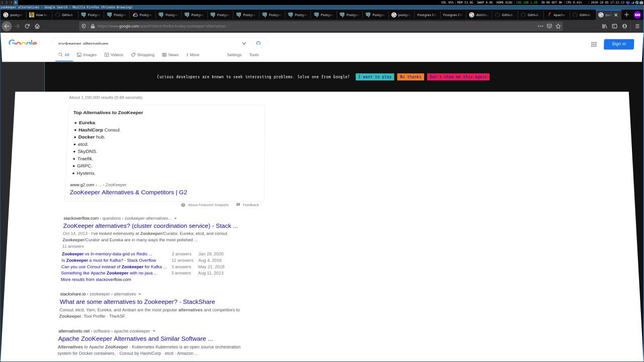Click the Google logo

(x=23, y=43)
